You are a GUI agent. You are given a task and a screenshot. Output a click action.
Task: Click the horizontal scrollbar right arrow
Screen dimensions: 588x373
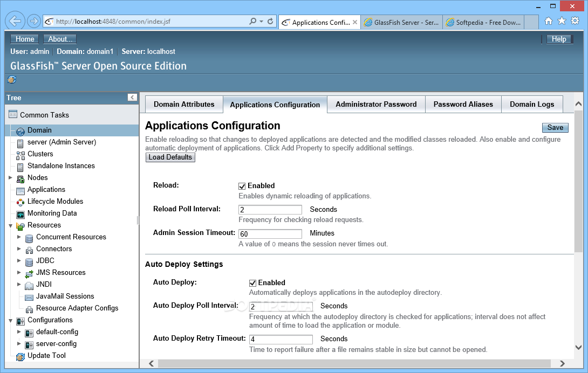(x=562, y=363)
